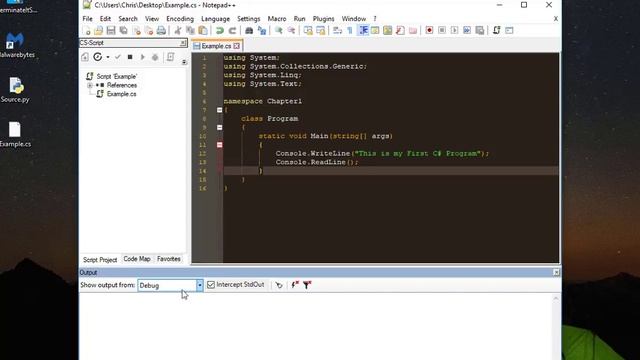Toggle Intercept StdOut checkbox
Image resolution: width=640 pixels, height=360 pixels.
coord(211,285)
